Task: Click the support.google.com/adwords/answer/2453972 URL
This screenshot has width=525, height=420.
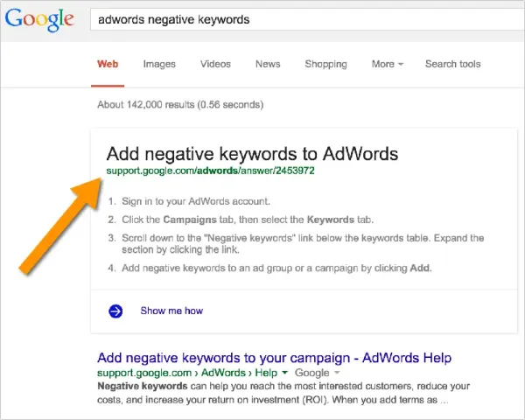Action: 210,171
